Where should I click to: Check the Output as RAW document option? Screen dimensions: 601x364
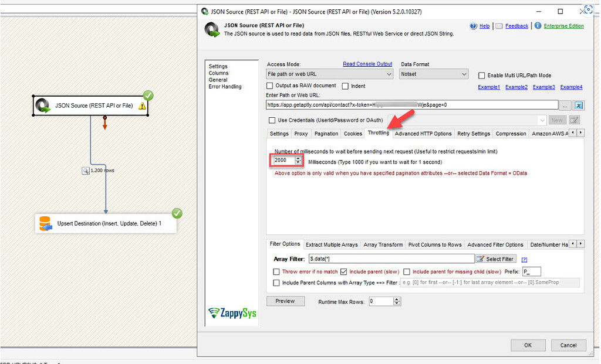[270, 86]
